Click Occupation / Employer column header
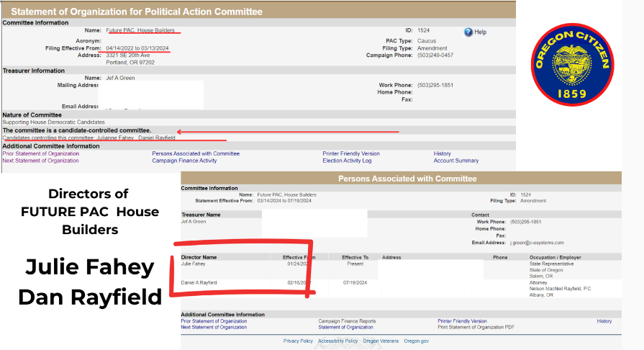Image resolution: width=644 pixels, height=350 pixels. pyautogui.click(x=555, y=257)
